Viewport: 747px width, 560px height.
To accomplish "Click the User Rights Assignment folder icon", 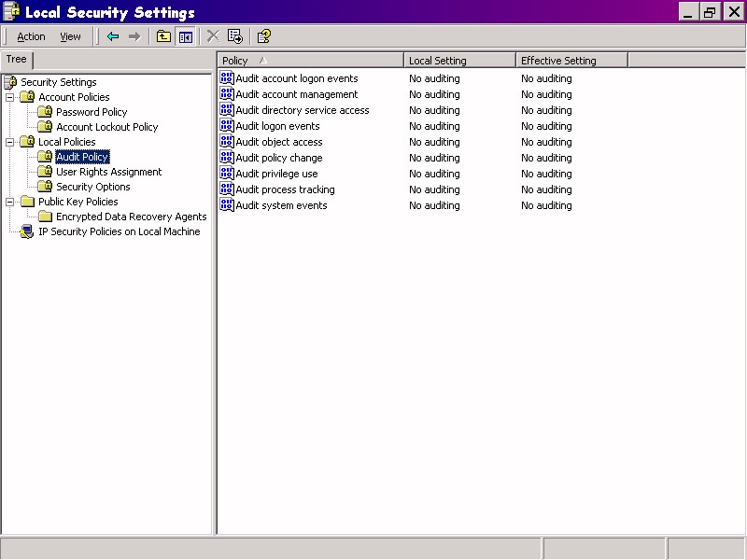I will 45,172.
